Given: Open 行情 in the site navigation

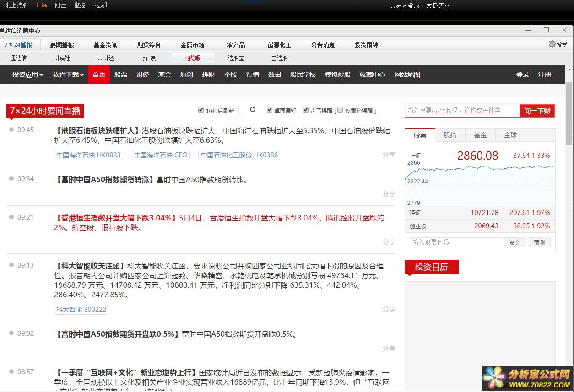Looking at the screenshot, I should tap(253, 75).
